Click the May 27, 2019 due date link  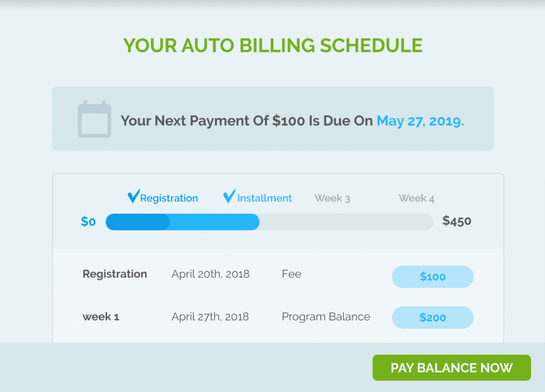click(420, 121)
